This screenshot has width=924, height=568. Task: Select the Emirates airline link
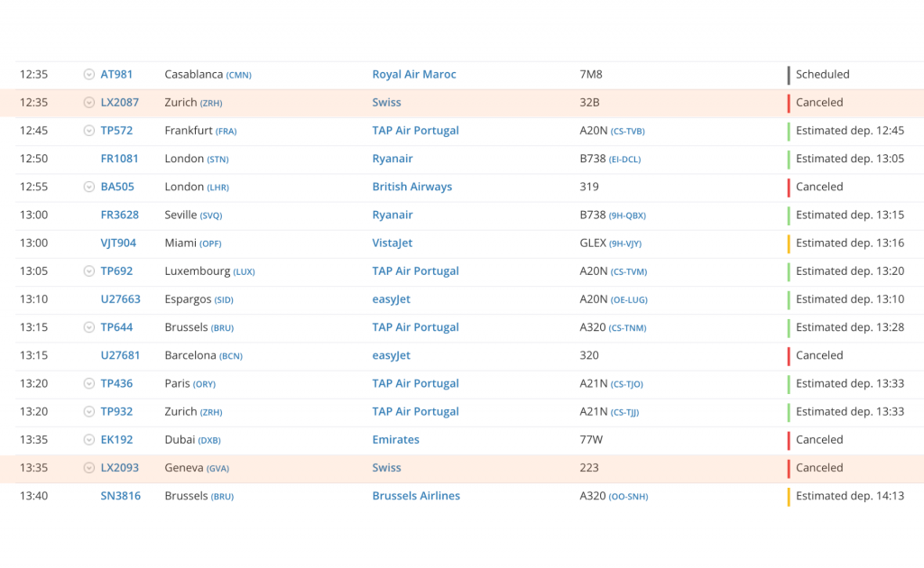tap(395, 440)
